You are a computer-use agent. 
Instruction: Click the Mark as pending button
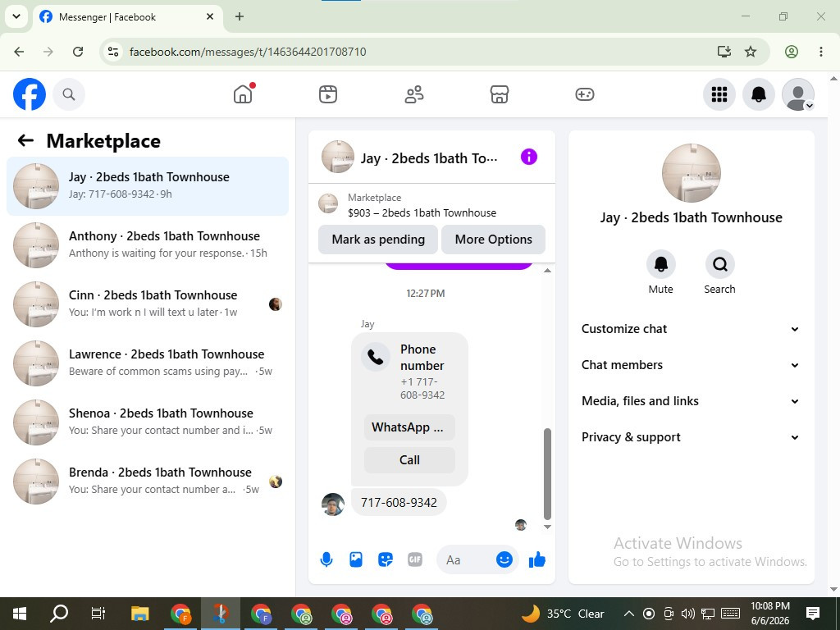378,240
